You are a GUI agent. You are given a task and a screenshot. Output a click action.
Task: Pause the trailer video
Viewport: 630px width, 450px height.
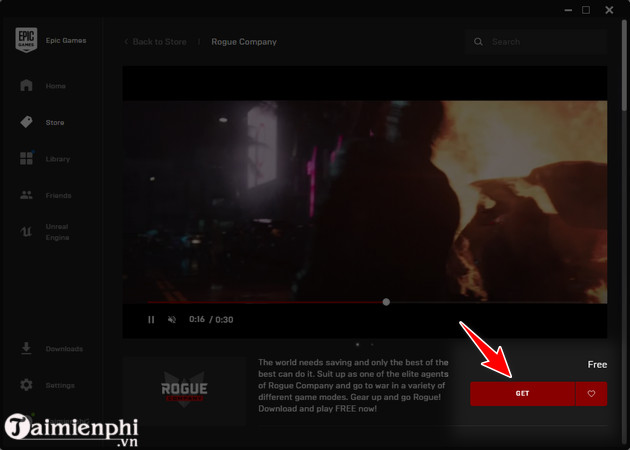[x=151, y=320]
